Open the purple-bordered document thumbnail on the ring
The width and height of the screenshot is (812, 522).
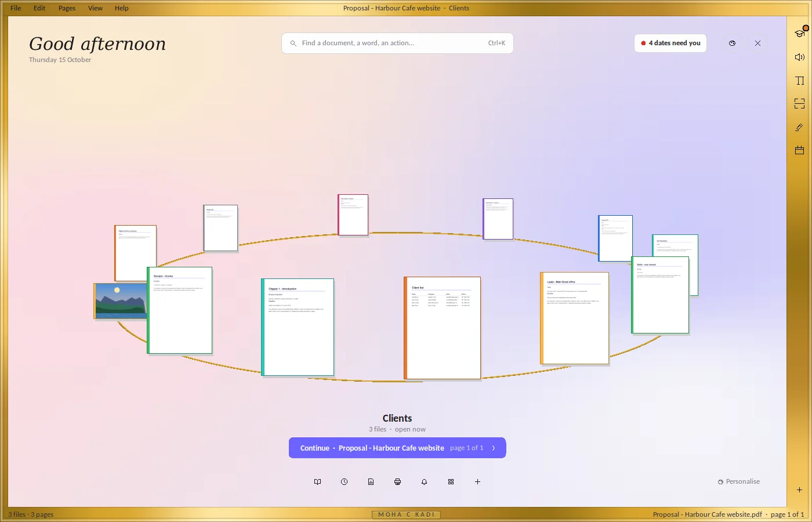pyautogui.click(x=498, y=219)
